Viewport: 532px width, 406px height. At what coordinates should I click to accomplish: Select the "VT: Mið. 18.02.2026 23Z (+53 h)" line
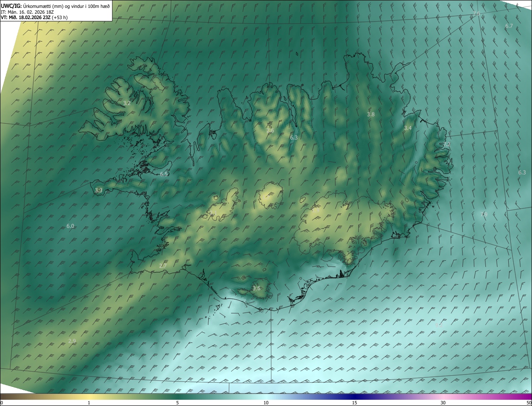coord(34,17)
